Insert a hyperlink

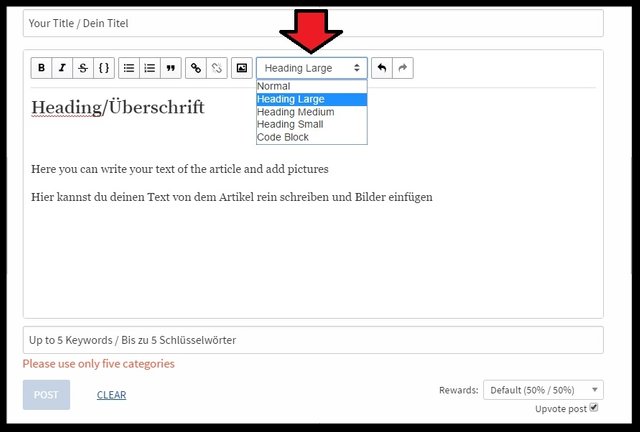pyautogui.click(x=196, y=68)
